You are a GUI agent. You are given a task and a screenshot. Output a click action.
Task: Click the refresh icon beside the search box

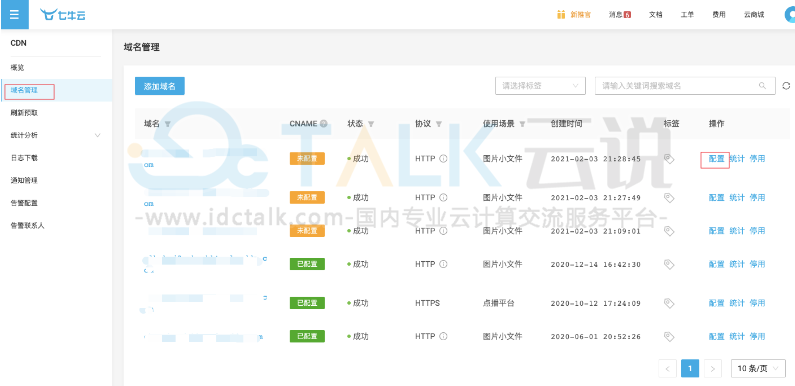[x=786, y=86]
